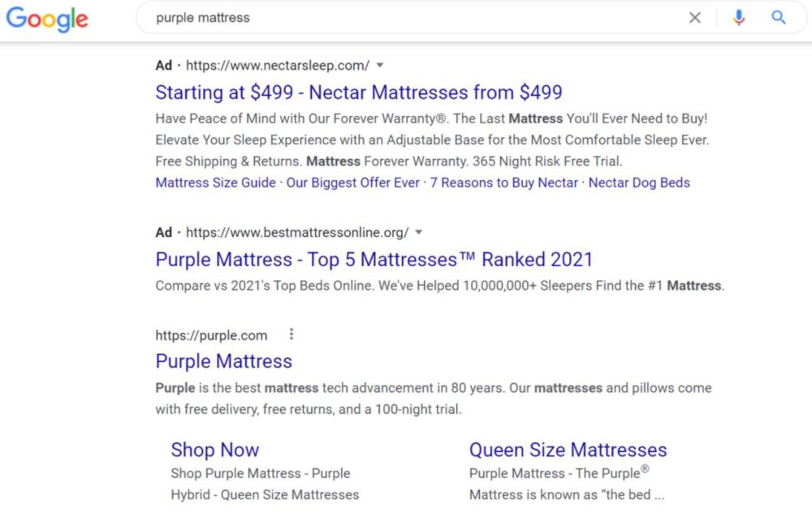The height and width of the screenshot is (521, 812).
Task: Click 'Shop Purple Mattress - Purple' sitelink description
Action: pos(265,484)
